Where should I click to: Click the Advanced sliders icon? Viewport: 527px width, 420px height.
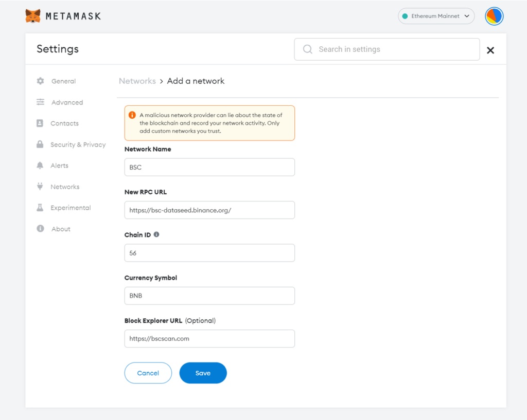pos(40,102)
